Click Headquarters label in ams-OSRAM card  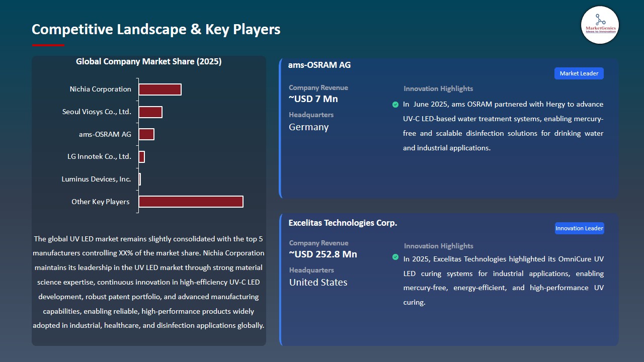[311, 115]
